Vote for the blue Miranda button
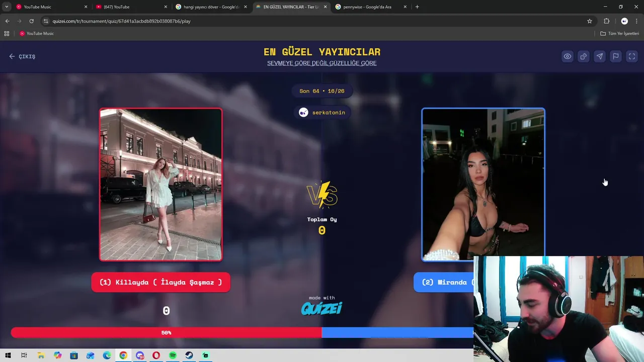The image size is (644, 362). click(x=444, y=282)
